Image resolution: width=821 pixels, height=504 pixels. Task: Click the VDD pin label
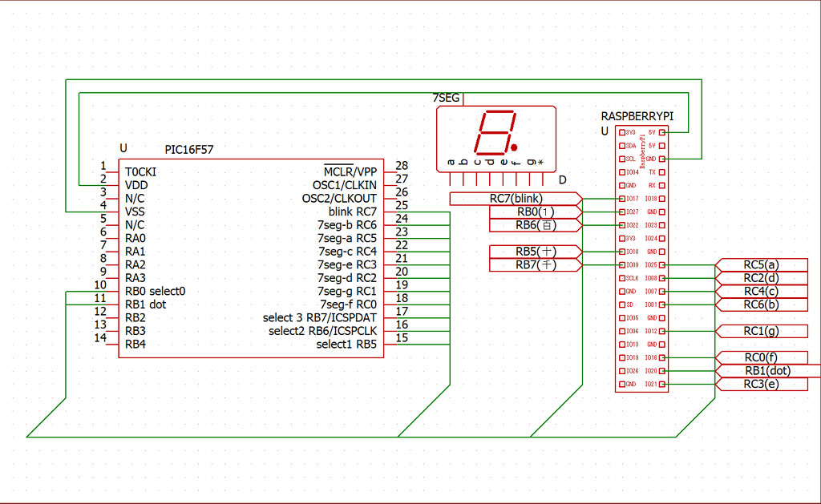[x=136, y=185]
